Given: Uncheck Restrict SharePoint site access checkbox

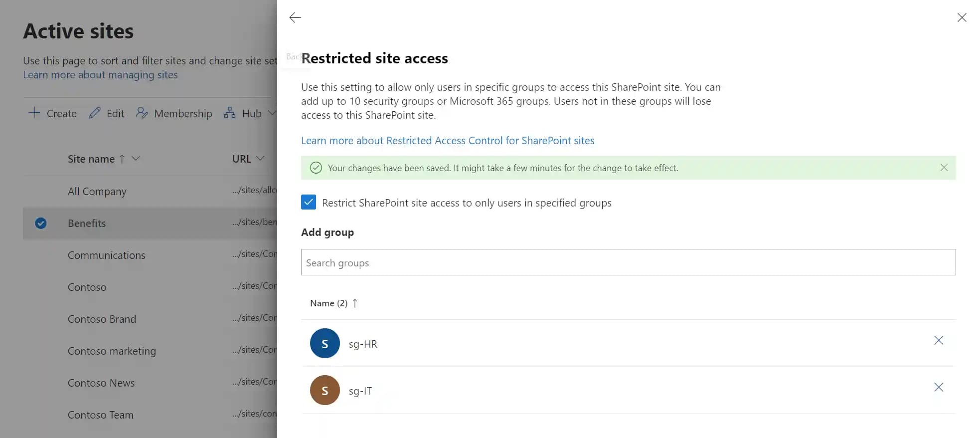Looking at the screenshot, I should [309, 202].
